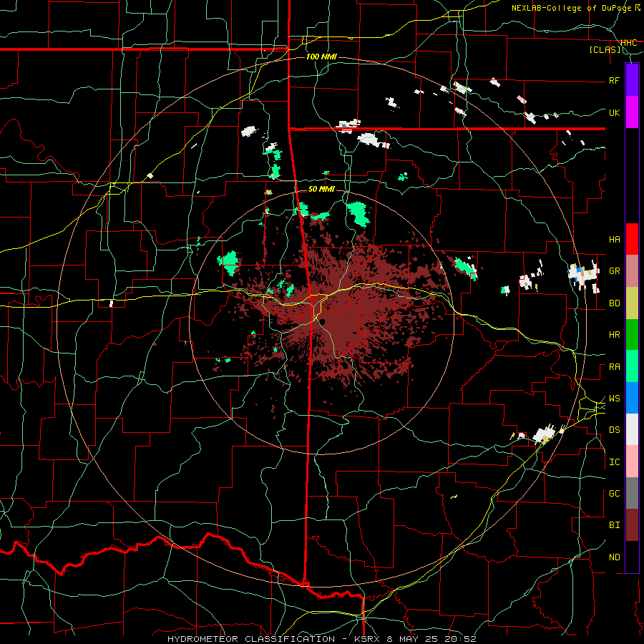Click the DS white legend color block
Viewport: 644px width, 644px height.
[x=632, y=429]
